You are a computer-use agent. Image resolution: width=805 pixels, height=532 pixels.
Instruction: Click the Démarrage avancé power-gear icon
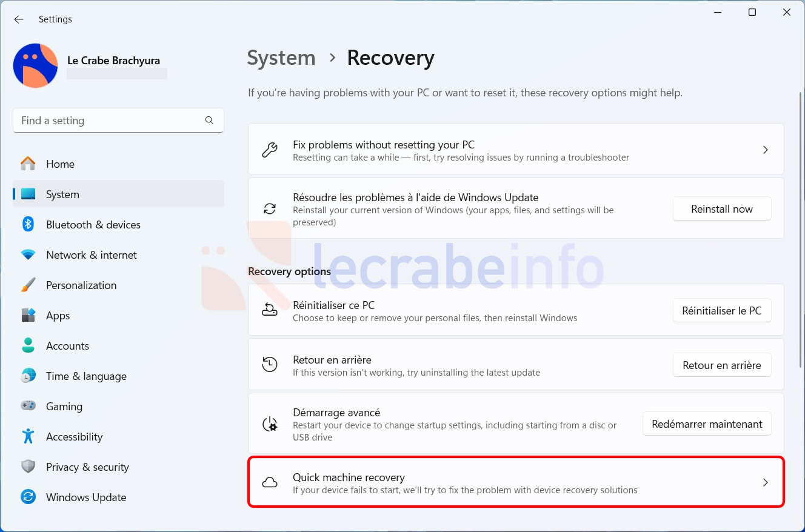click(270, 424)
